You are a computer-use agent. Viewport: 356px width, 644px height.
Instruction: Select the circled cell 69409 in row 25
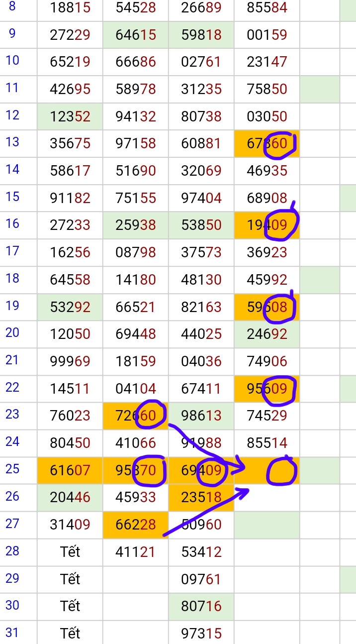201,470
